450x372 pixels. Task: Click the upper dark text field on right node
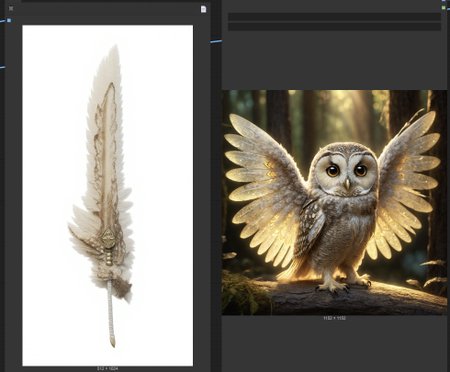click(x=334, y=17)
